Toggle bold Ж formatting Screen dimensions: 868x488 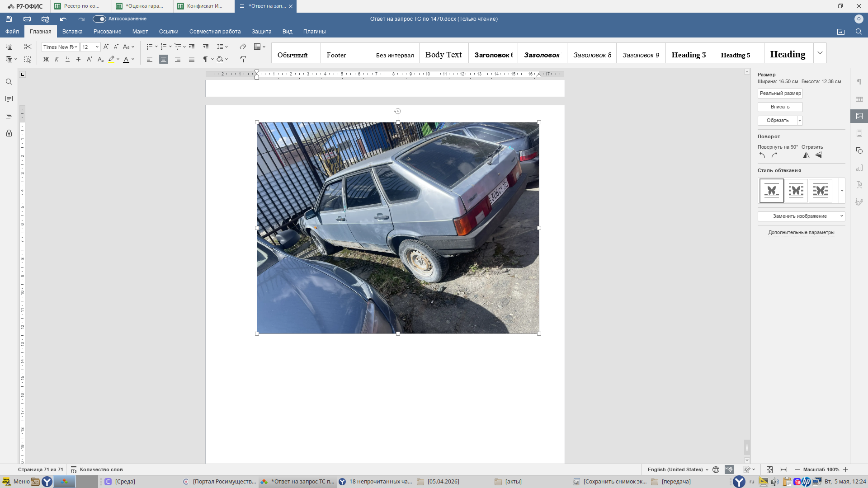point(46,59)
